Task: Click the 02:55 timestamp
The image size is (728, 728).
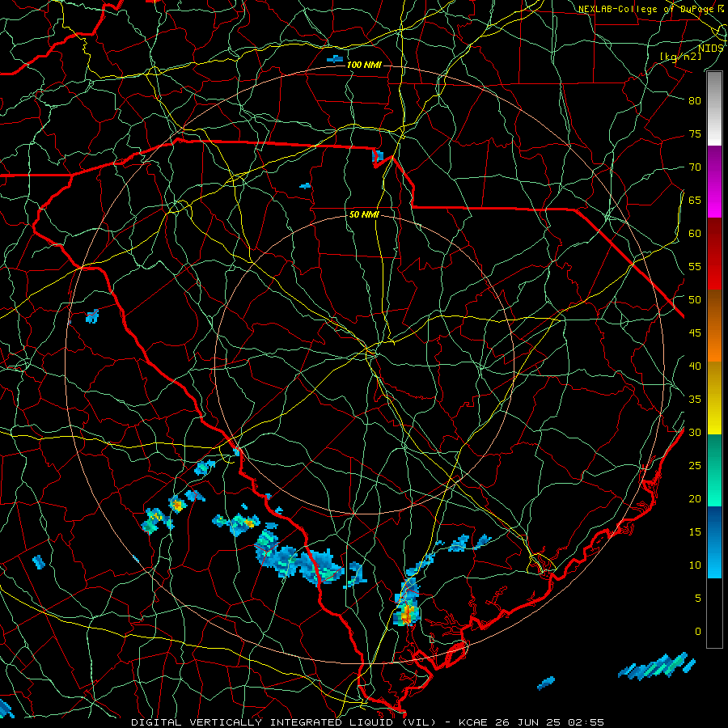Action: click(x=587, y=722)
